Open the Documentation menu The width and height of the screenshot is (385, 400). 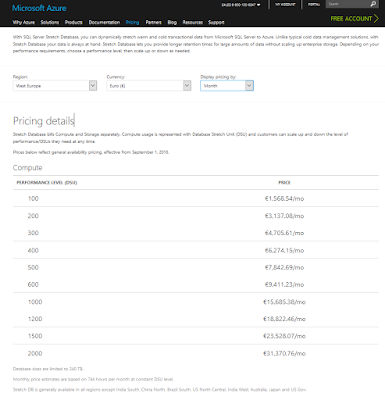(x=104, y=22)
